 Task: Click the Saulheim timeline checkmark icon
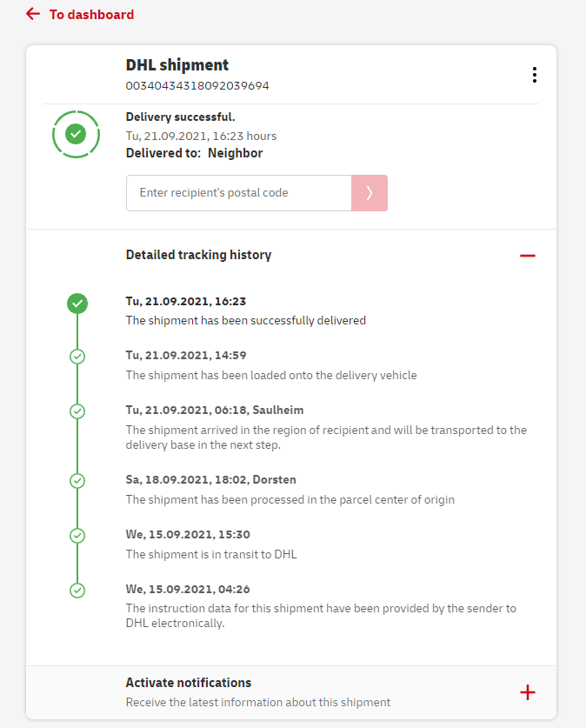point(77,411)
